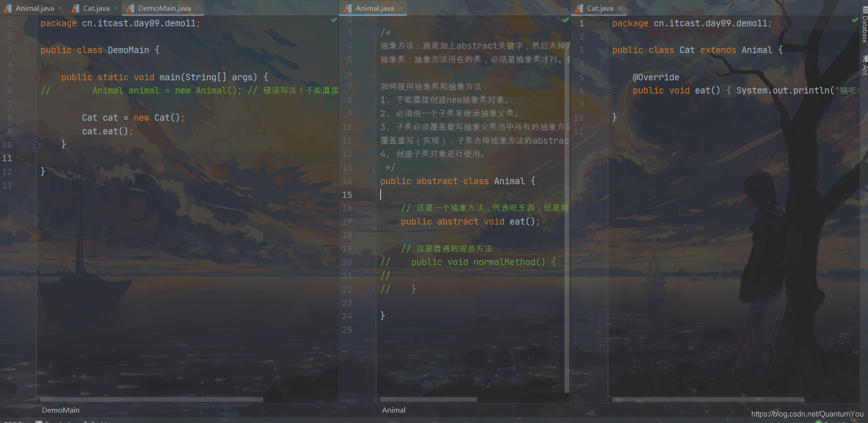Close the DemoMain.java tab
Image resolution: width=868 pixels, height=423 pixels.
point(197,8)
